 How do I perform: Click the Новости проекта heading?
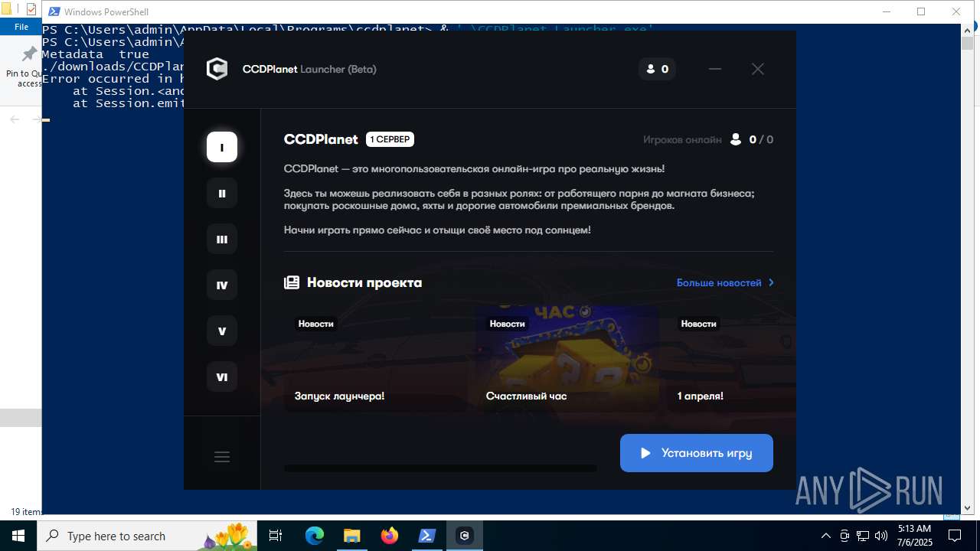[x=364, y=282]
